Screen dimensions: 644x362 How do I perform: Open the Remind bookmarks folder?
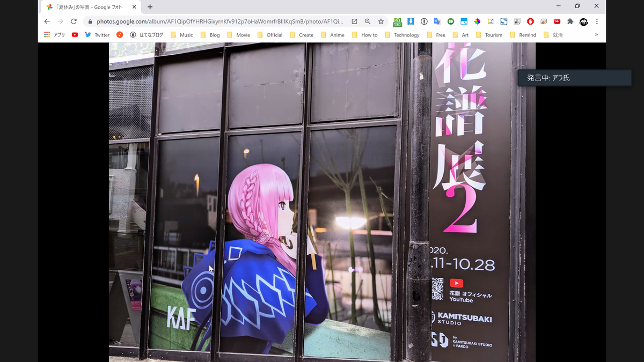523,35
